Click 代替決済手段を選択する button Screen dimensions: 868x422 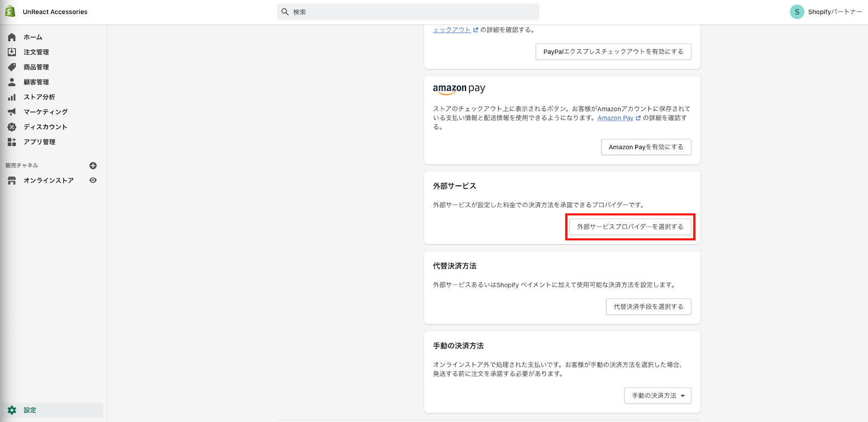(x=649, y=306)
